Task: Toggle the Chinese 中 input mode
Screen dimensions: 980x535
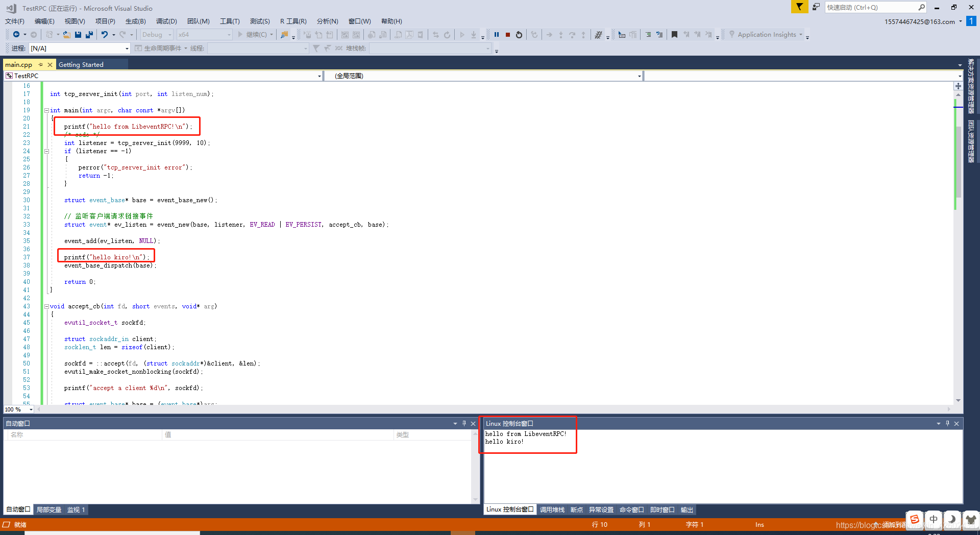Action: pos(933,519)
